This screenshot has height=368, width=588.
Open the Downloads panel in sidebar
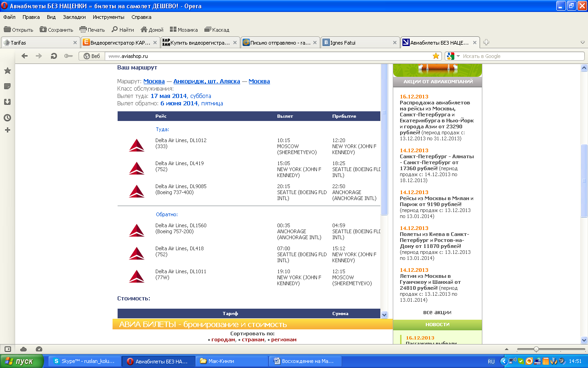[x=7, y=102]
